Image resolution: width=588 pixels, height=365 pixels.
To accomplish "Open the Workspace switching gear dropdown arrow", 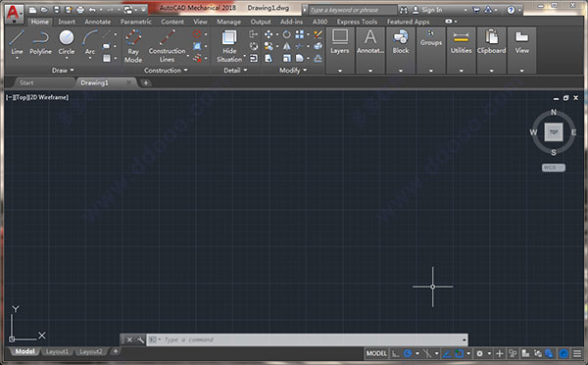I will [489, 353].
